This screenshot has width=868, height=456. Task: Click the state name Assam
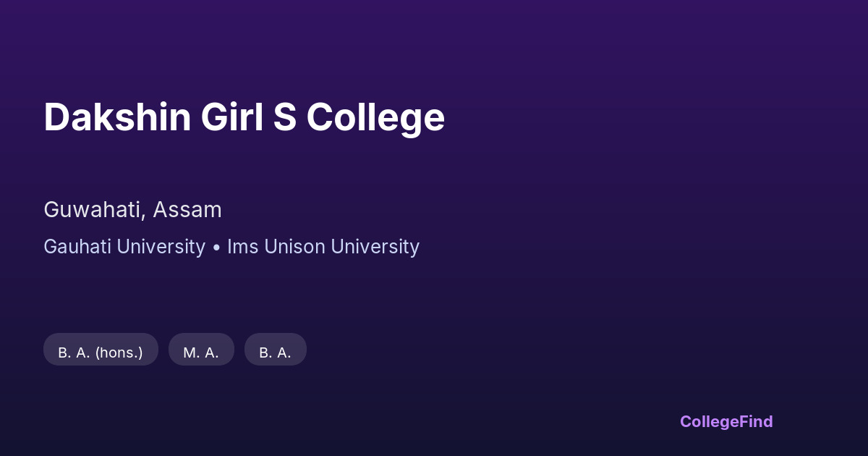187,210
